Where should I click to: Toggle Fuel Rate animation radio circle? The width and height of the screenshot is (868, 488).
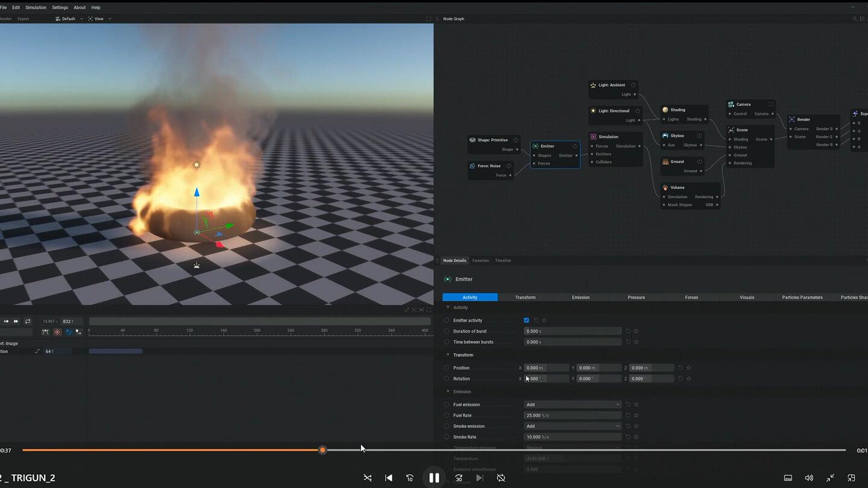pos(447,416)
